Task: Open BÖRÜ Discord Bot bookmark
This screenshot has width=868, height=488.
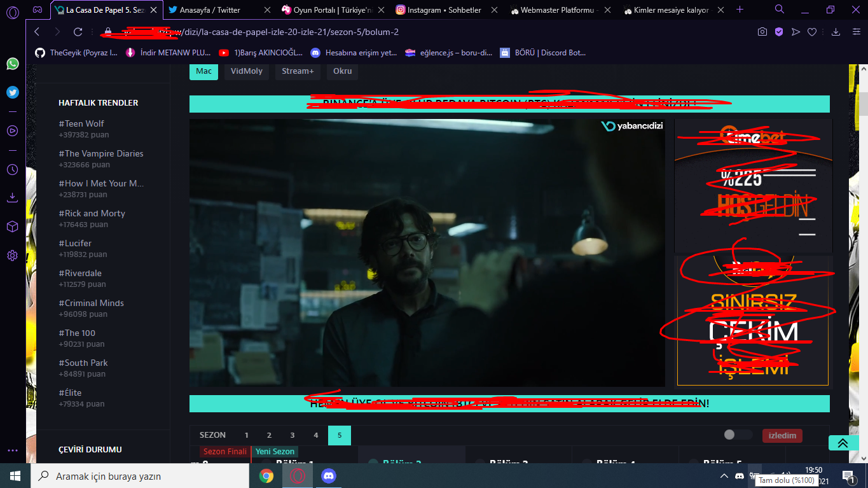Action: tap(543, 53)
